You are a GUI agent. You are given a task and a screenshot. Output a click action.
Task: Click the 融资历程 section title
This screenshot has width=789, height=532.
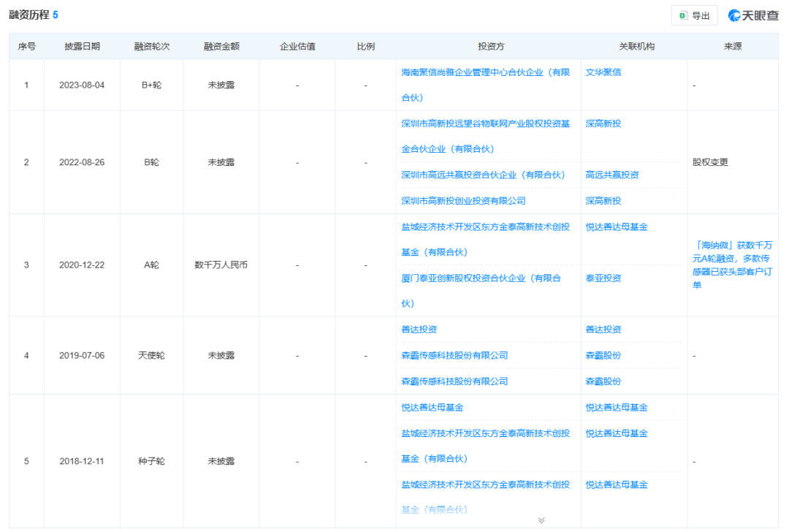click(x=28, y=15)
